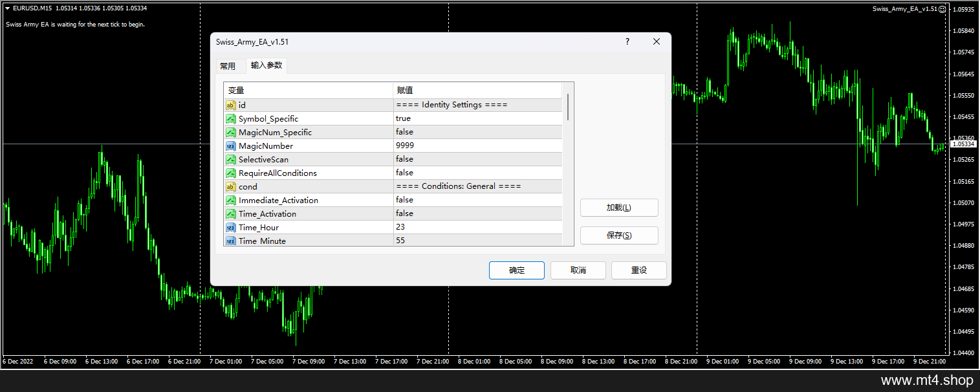
Task: Cancel with the 取消 button
Action: pyautogui.click(x=578, y=270)
